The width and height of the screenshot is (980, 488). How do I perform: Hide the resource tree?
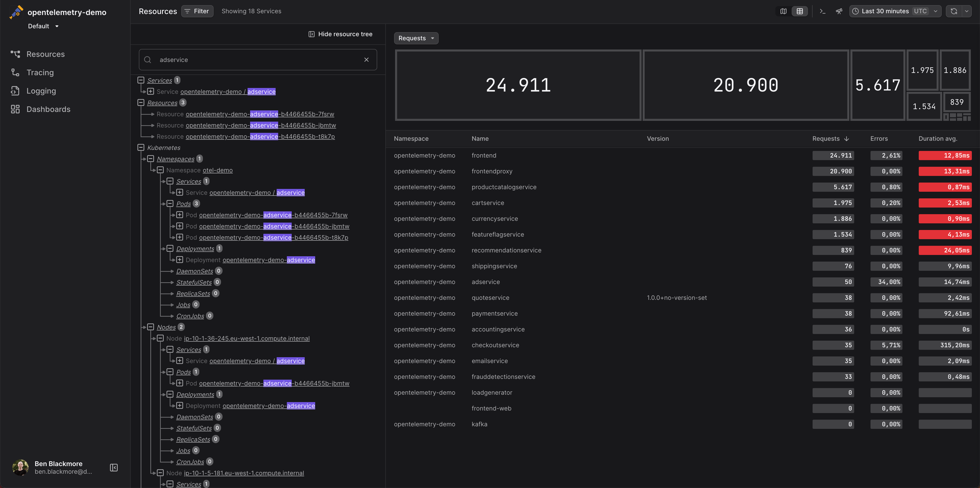coord(340,34)
